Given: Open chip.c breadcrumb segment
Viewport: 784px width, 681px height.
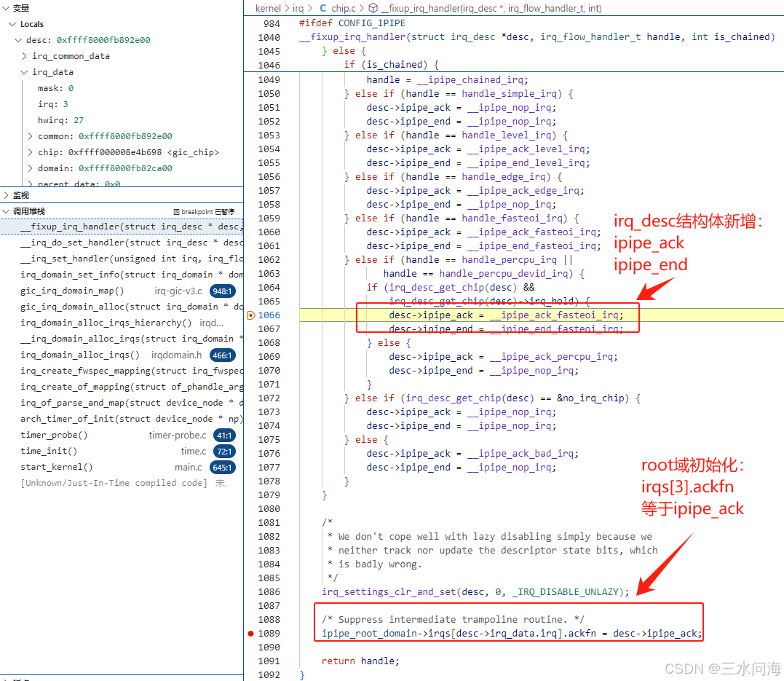Looking at the screenshot, I should coord(344,9).
